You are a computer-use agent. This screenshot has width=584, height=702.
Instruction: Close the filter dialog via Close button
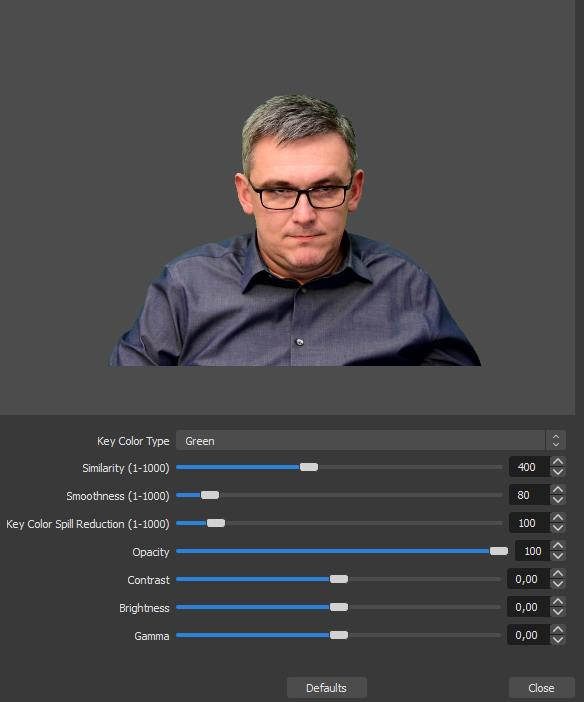coord(541,688)
